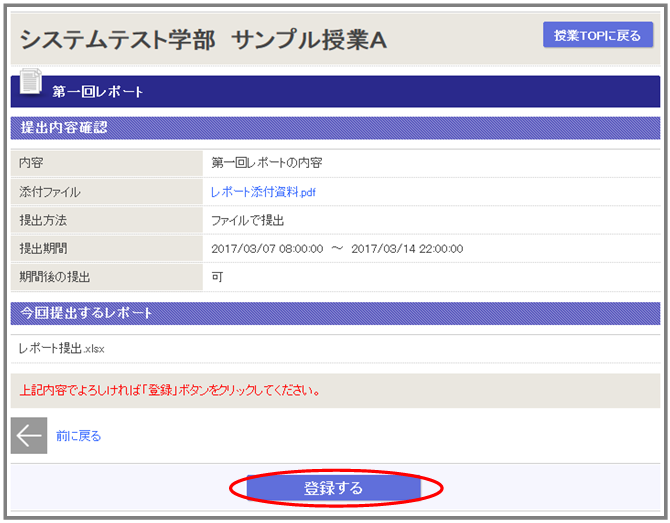Click the 可 value in 期間後の提出 row
The width and height of the screenshot is (670, 523).
click(217, 277)
